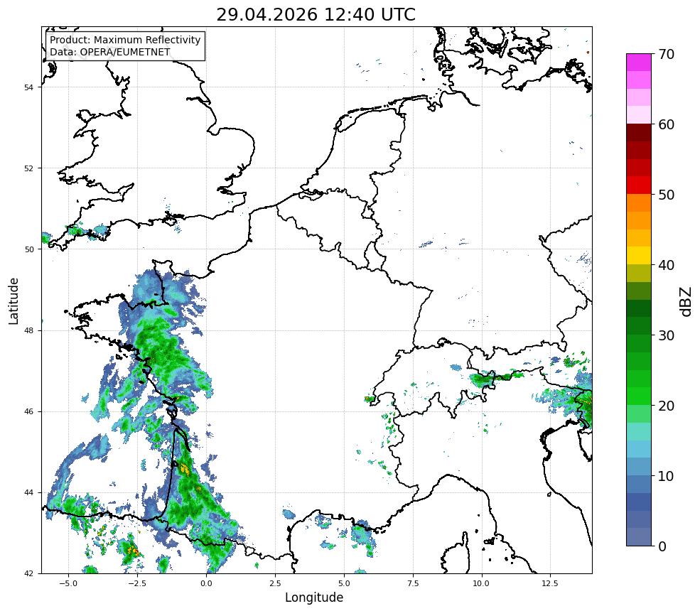Viewport: 700px width, 611px height.
Task: Click the Latitude axis label
Action: 14,301
